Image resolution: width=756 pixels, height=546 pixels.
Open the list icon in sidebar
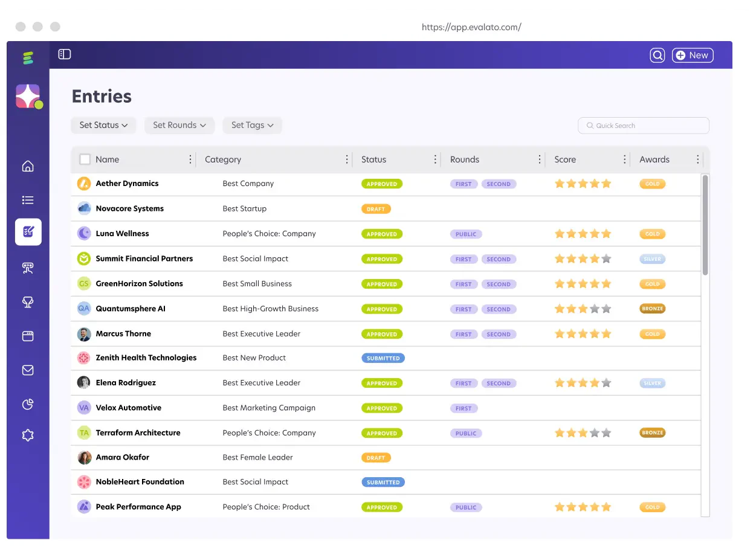coord(28,200)
